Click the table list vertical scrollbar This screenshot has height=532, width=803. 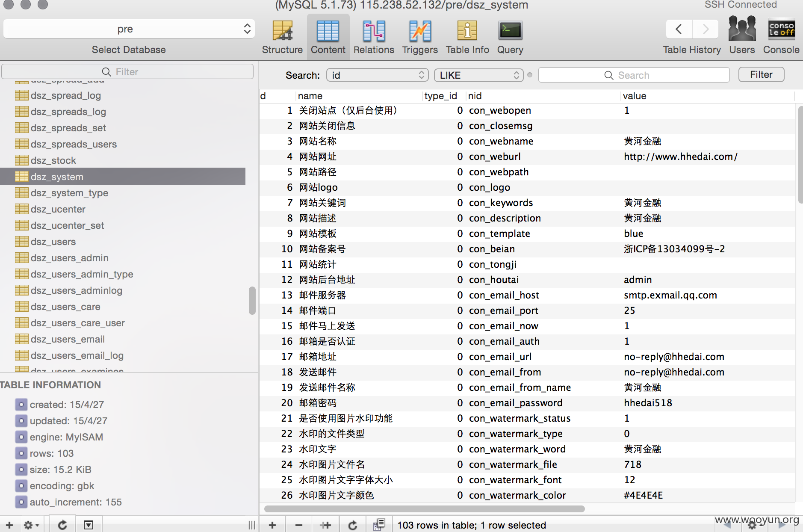click(252, 301)
